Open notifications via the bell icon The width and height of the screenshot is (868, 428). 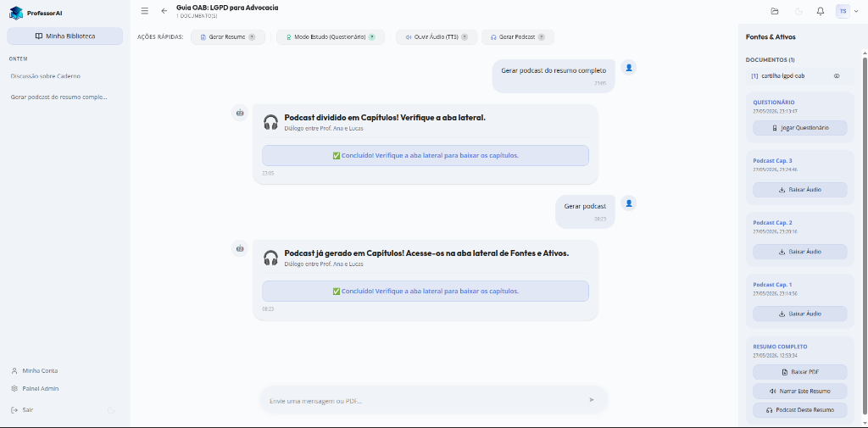pos(821,11)
